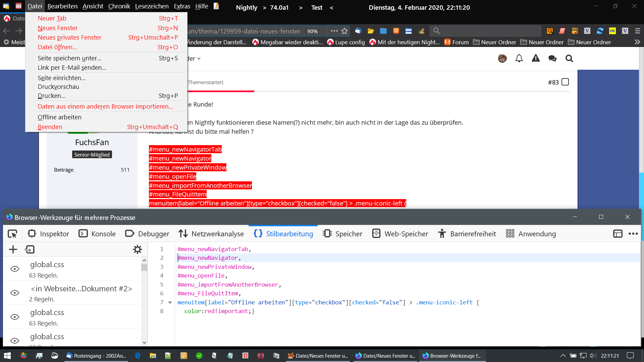Click the element picker icon in devtools
The height and width of the screenshot is (362, 644).
coord(12,234)
